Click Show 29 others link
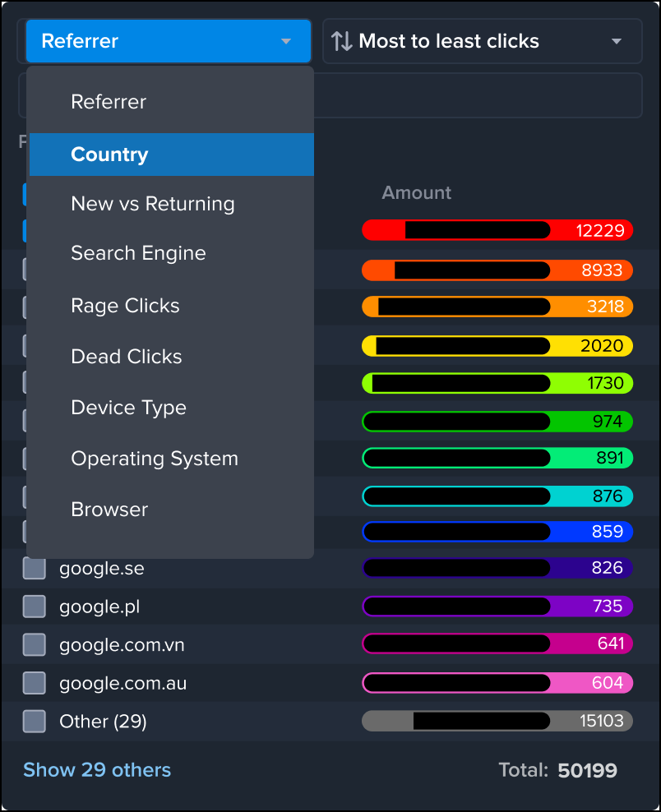 pos(97,770)
